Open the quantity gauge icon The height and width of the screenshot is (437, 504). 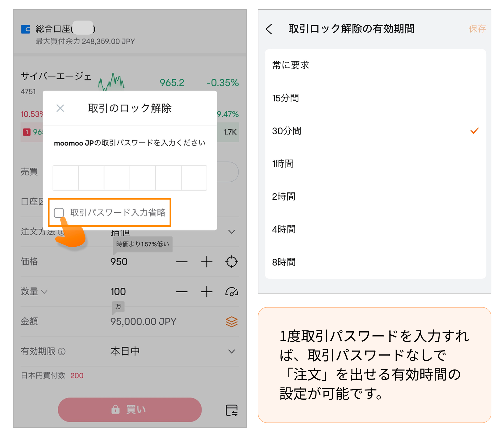click(x=231, y=292)
